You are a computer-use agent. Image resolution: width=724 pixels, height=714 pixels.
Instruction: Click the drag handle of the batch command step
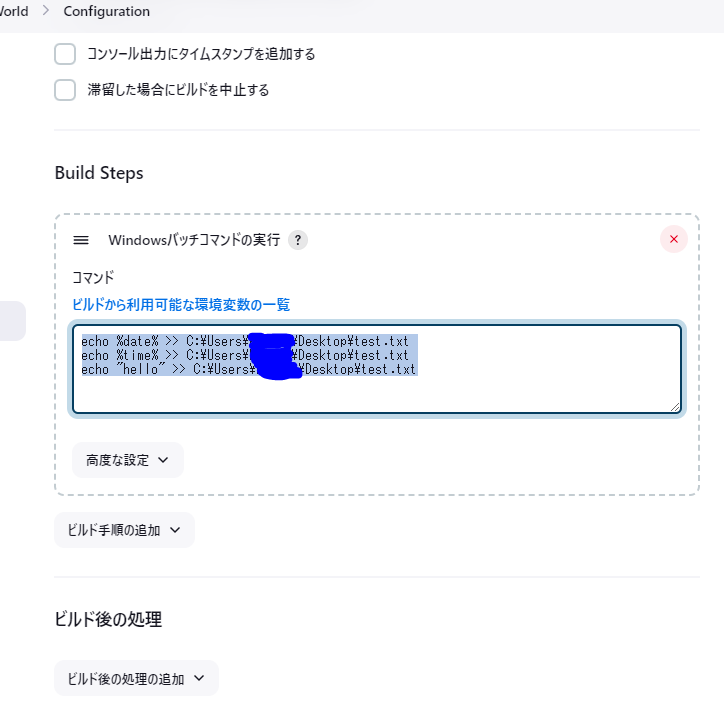[82, 240]
